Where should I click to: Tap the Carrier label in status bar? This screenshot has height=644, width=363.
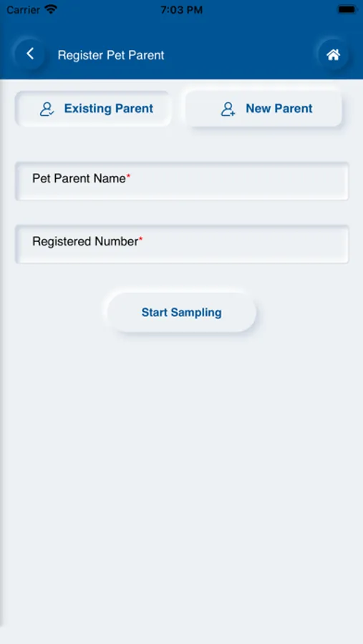[23, 10]
